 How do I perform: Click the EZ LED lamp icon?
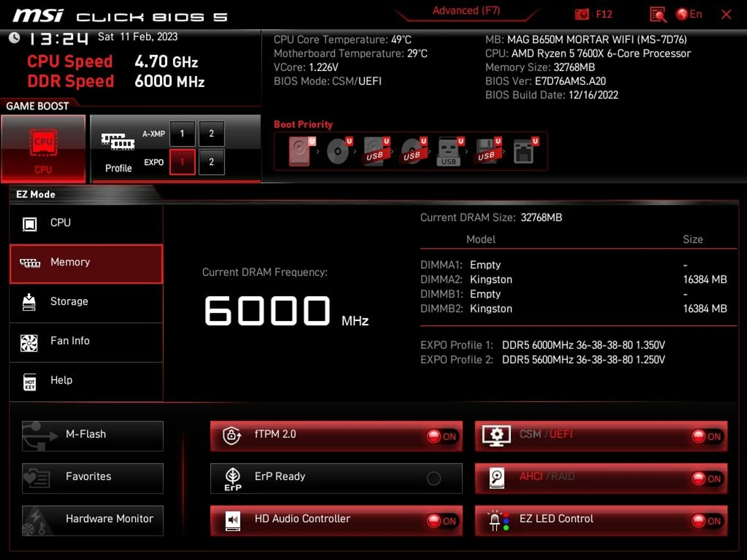498,520
